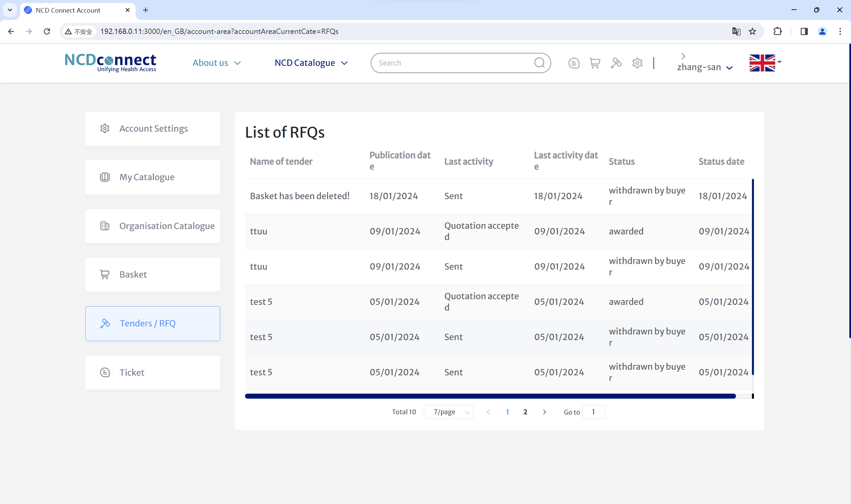Click the browser translate icon
Screen dimensions: 851x504
point(736,31)
